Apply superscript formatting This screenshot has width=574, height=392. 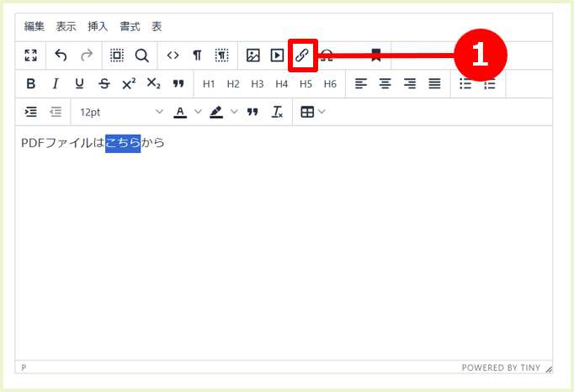point(129,84)
